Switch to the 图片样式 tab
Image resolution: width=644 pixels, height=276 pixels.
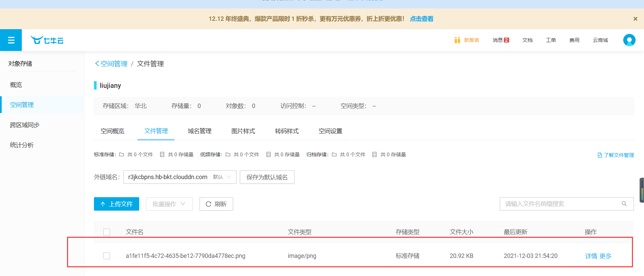(243, 131)
